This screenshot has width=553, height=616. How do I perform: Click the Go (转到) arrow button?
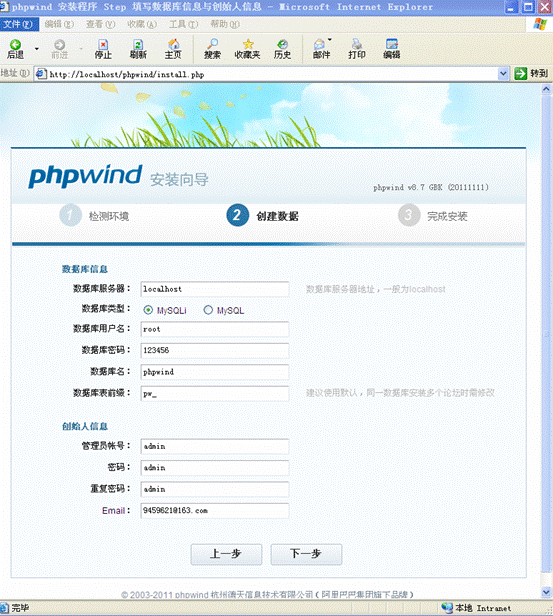pyautogui.click(x=521, y=73)
